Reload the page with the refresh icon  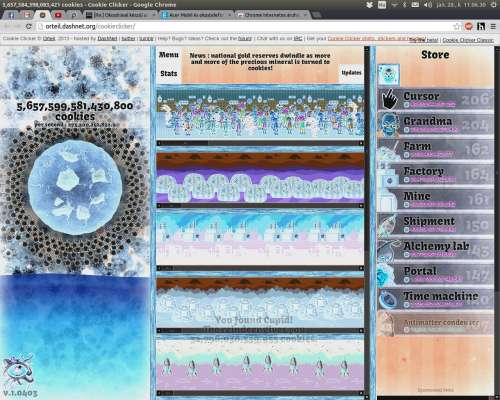pyautogui.click(x=29, y=26)
